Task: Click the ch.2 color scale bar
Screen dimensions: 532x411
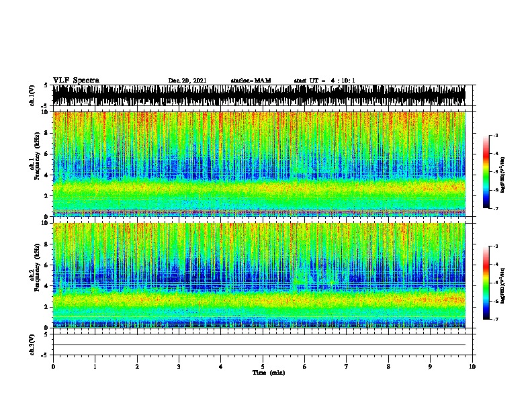Action: pyautogui.click(x=486, y=283)
